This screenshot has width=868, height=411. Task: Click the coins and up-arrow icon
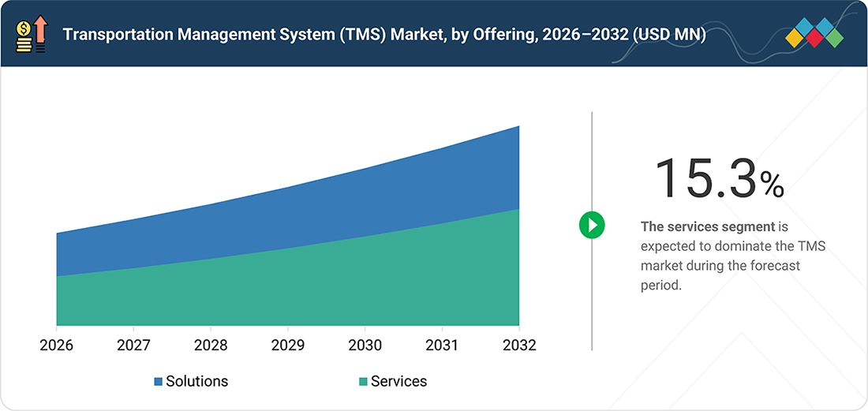[x=32, y=34]
